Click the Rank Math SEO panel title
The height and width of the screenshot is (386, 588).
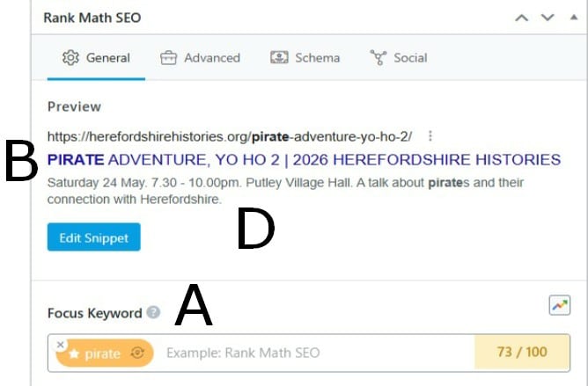(92, 18)
